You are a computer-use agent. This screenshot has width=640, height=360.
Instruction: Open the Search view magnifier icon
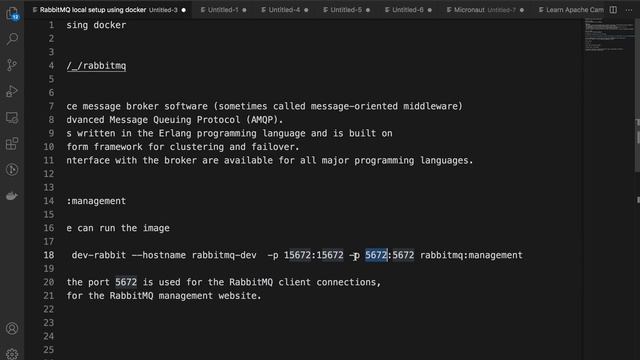12,39
